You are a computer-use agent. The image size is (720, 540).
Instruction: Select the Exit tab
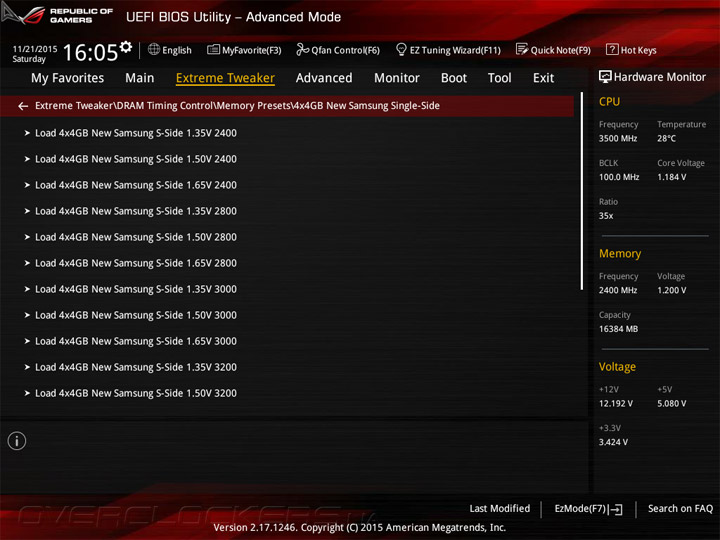click(x=543, y=78)
